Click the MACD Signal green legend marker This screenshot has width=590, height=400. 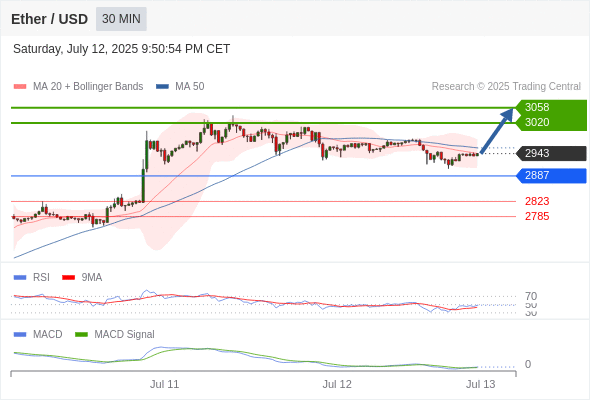coord(81,334)
